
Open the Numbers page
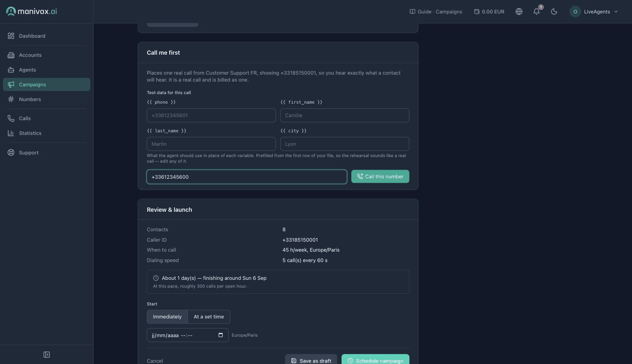[x=46, y=99]
